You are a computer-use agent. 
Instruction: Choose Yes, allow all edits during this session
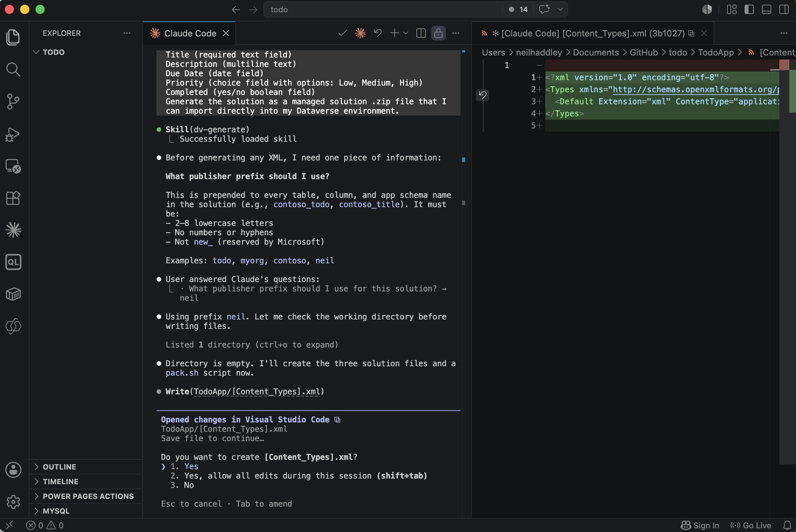point(299,476)
